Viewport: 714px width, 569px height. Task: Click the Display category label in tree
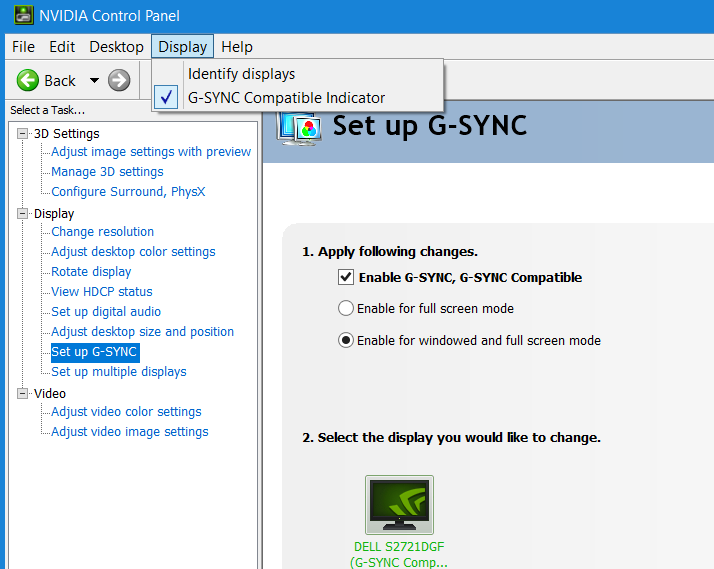click(54, 213)
